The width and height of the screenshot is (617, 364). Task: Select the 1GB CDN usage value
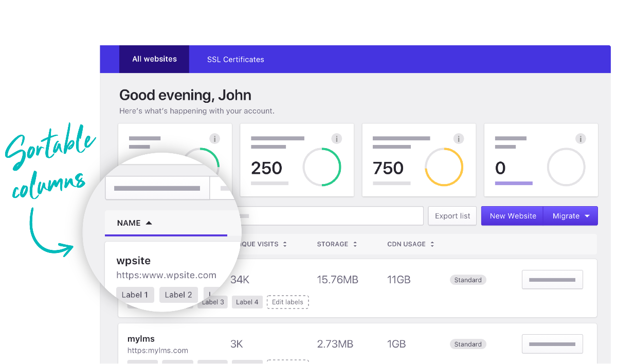tap(396, 344)
